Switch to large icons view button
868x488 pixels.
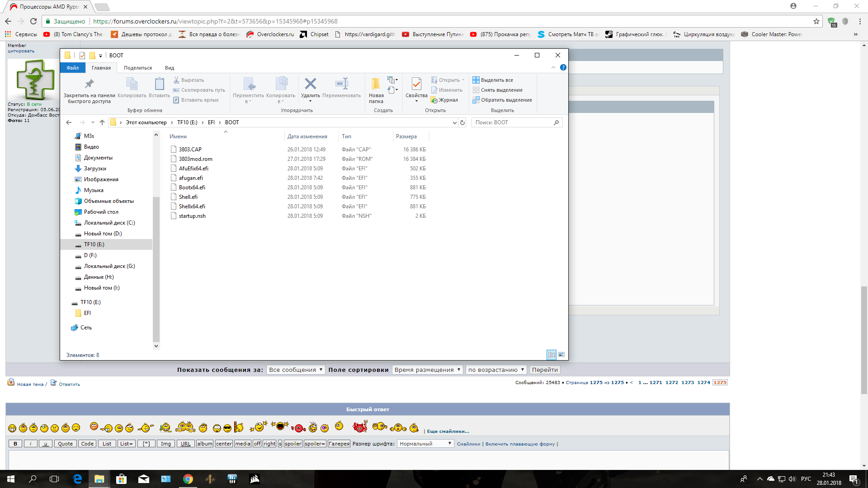[x=561, y=355]
